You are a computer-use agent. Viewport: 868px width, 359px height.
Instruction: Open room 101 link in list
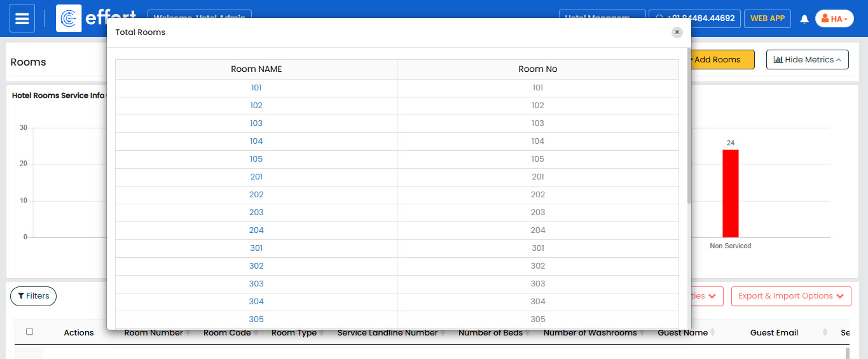pos(256,88)
